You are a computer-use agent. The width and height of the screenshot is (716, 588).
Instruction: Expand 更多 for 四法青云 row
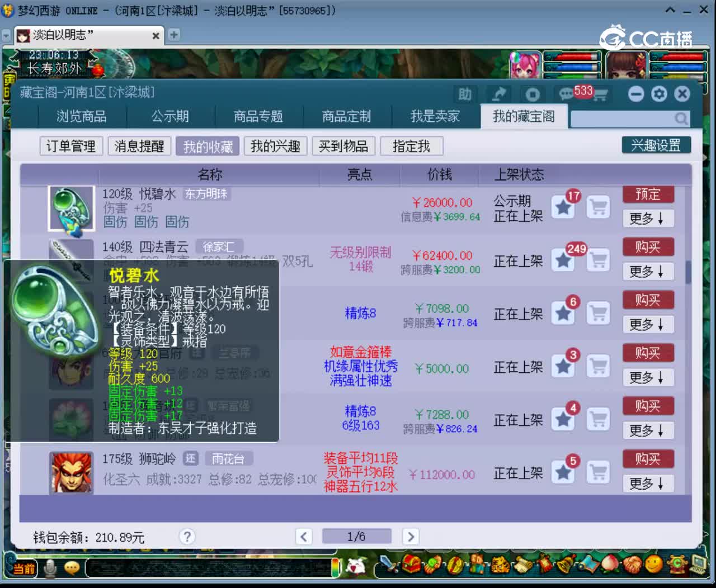648,271
